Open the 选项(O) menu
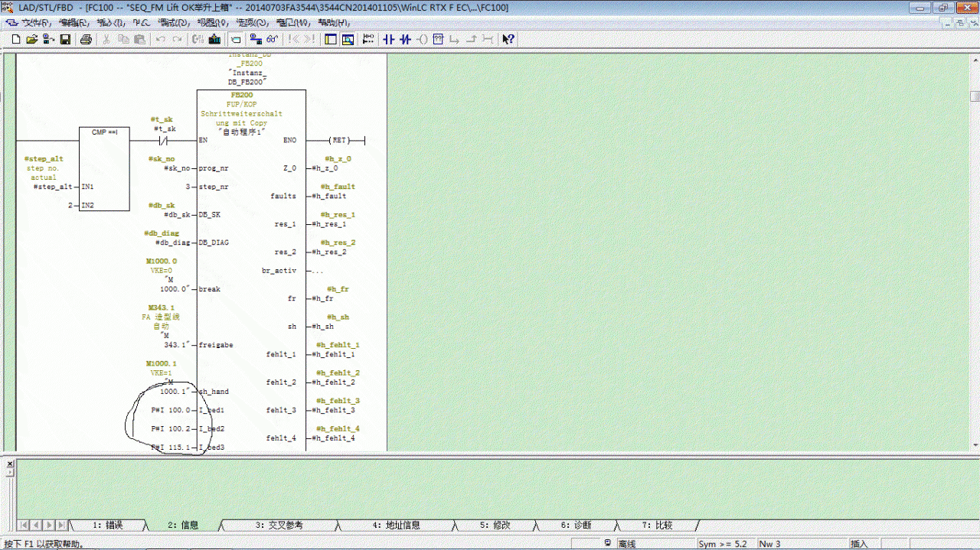 [x=252, y=22]
